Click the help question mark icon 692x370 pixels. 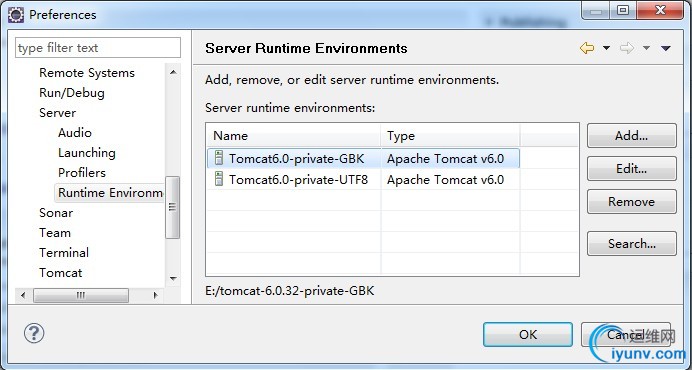34,333
